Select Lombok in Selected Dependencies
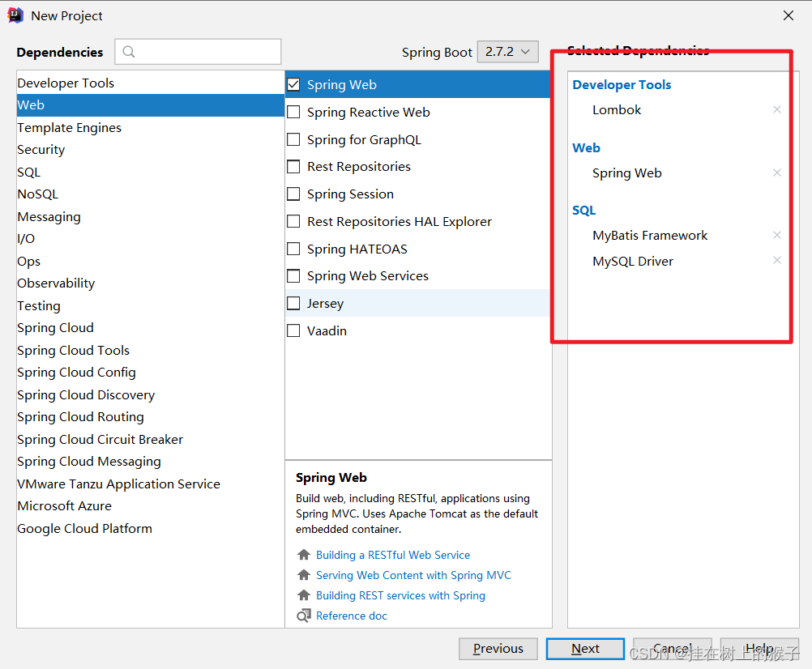The width and height of the screenshot is (812, 669). (x=616, y=109)
